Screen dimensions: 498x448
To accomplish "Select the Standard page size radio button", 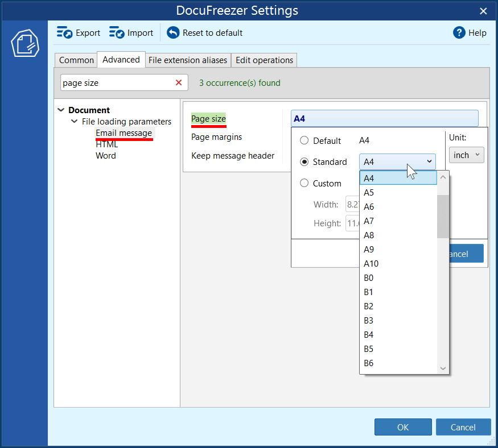I will pos(304,161).
